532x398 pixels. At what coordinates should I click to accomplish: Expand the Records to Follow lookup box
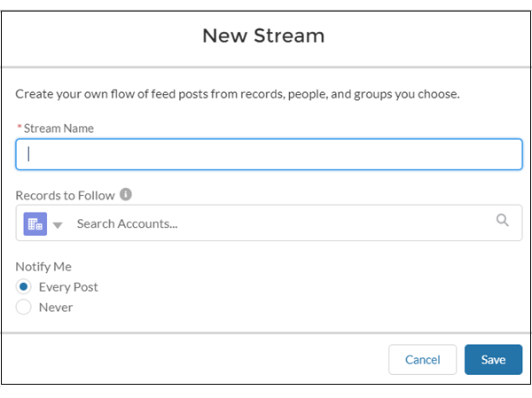pyautogui.click(x=269, y=222)
